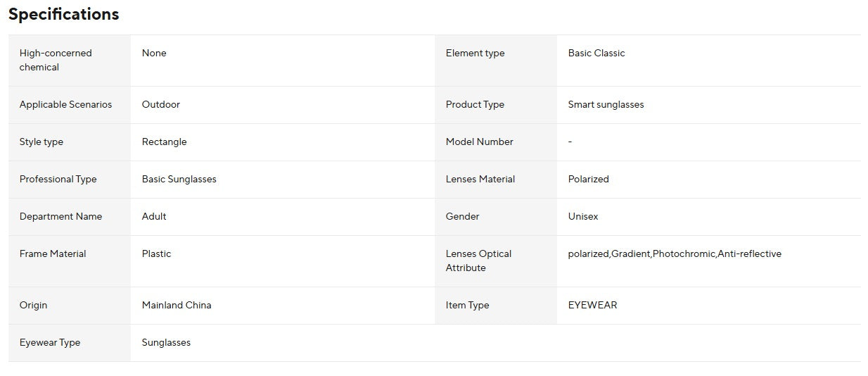Image resolution: width=868 pixels, height=376 pixels.
Task: Click the Mainland China origin value
Action: point(177,305)
